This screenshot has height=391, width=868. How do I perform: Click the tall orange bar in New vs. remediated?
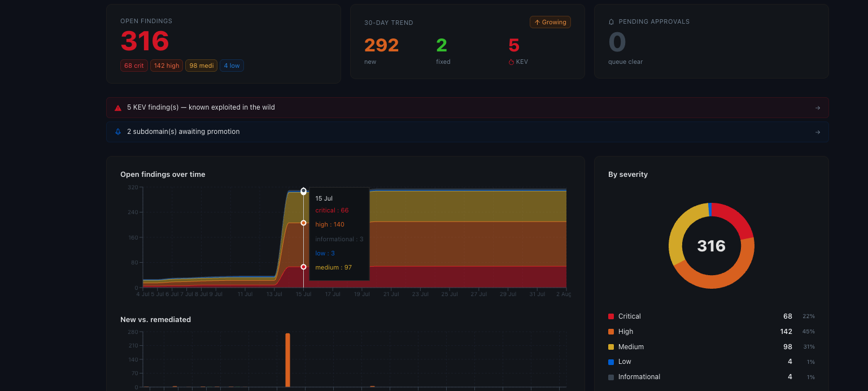287,360
